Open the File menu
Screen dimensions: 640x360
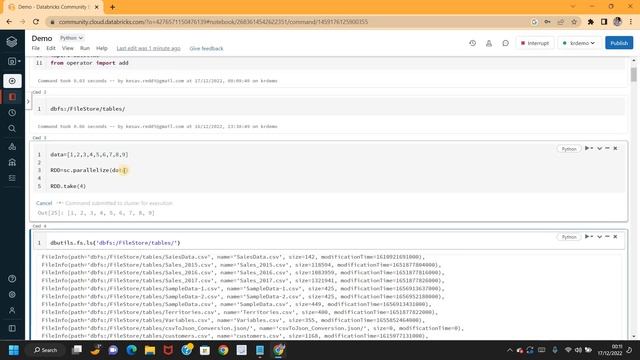pos(36,48)
